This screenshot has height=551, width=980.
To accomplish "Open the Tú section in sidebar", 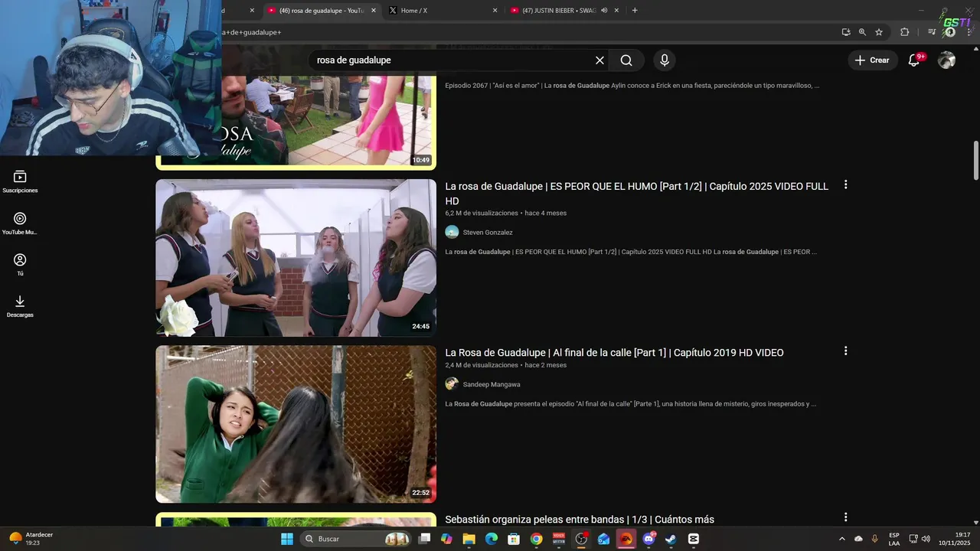I will pos(20,265).
